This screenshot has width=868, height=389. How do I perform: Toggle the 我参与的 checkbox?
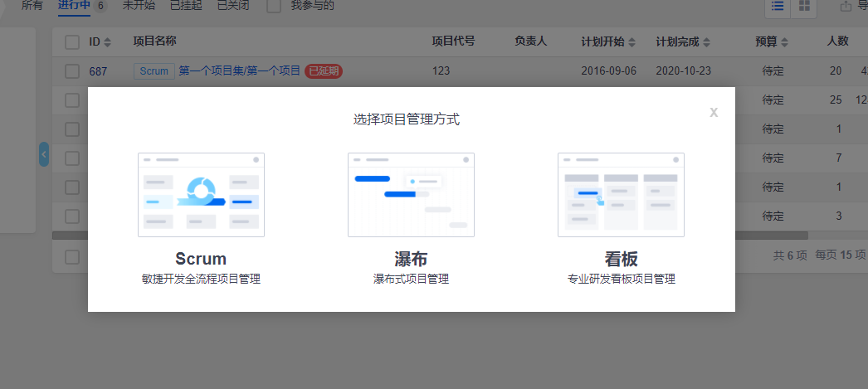274,6
